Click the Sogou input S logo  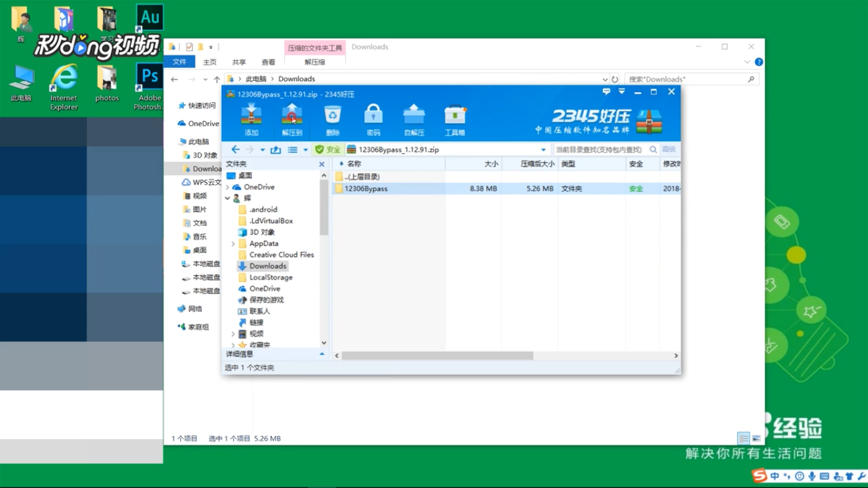[759, 475]
